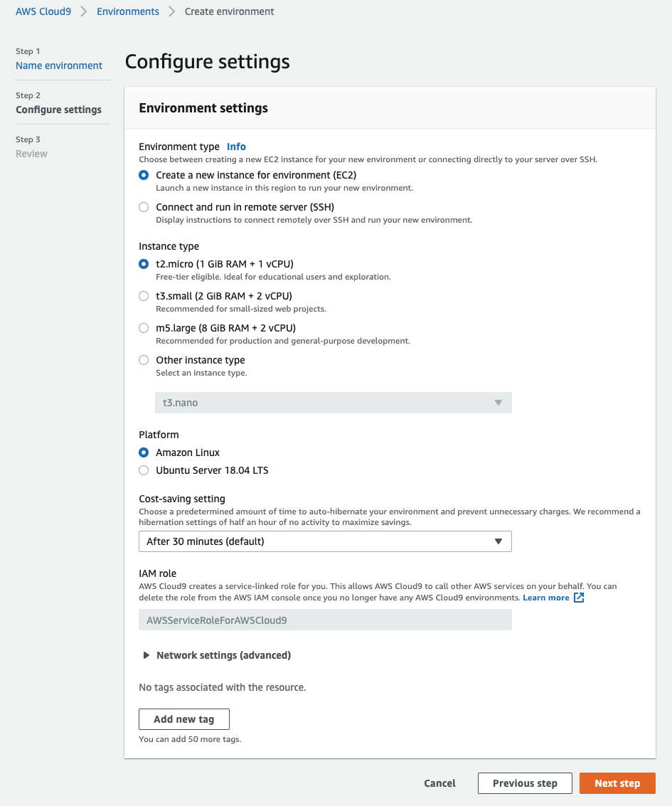Screen dimensions: 672x806
Task: Select the m5.large instance type option
Action: (144, 328)
